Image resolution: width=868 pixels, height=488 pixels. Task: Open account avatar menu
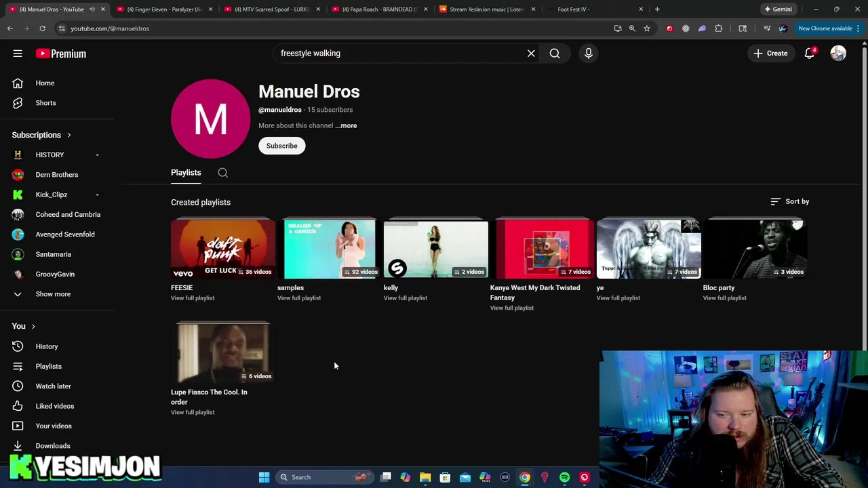[838, 53]
